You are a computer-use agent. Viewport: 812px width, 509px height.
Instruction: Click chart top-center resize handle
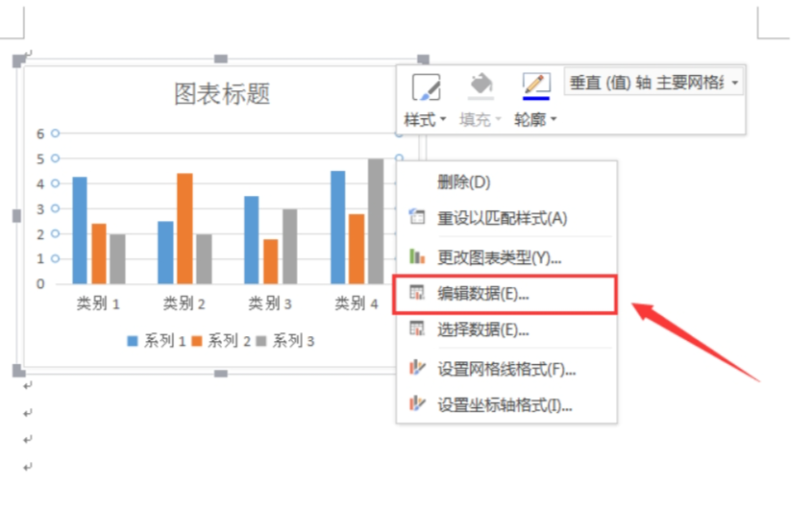[221, 59]
